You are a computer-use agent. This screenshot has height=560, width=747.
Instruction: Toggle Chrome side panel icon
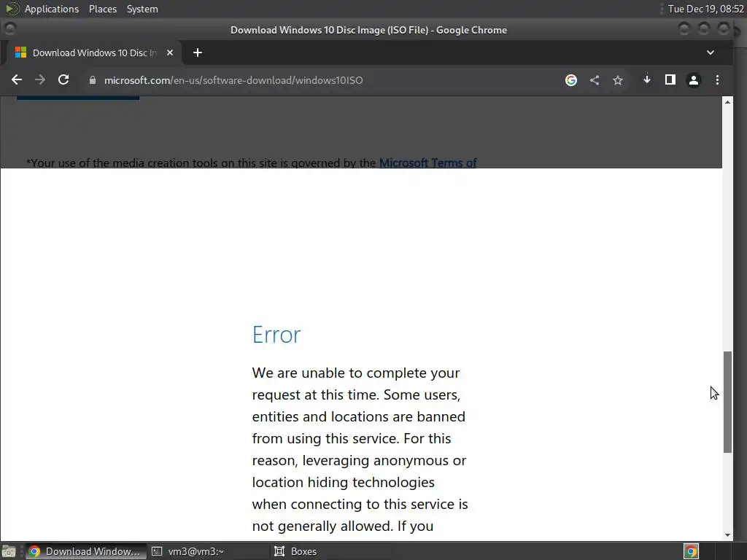click(670, 79)
